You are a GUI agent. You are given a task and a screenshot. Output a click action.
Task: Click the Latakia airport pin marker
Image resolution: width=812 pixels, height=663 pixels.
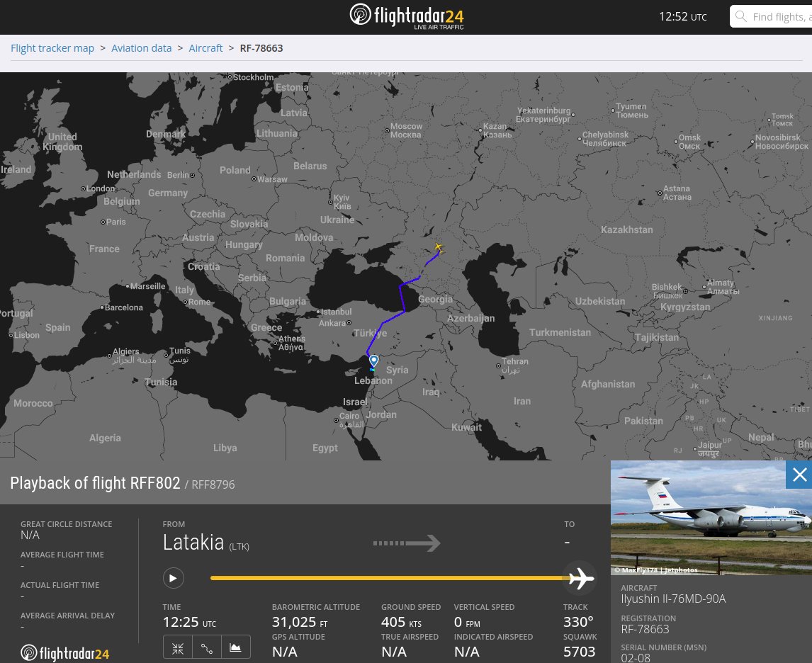[373, 361]
